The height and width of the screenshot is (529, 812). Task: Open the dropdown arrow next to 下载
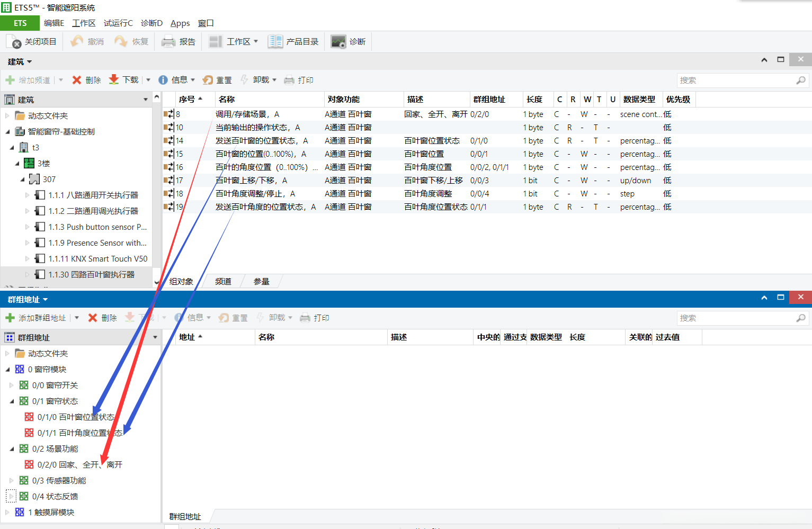pyautogui.click(x=148, y=80)
